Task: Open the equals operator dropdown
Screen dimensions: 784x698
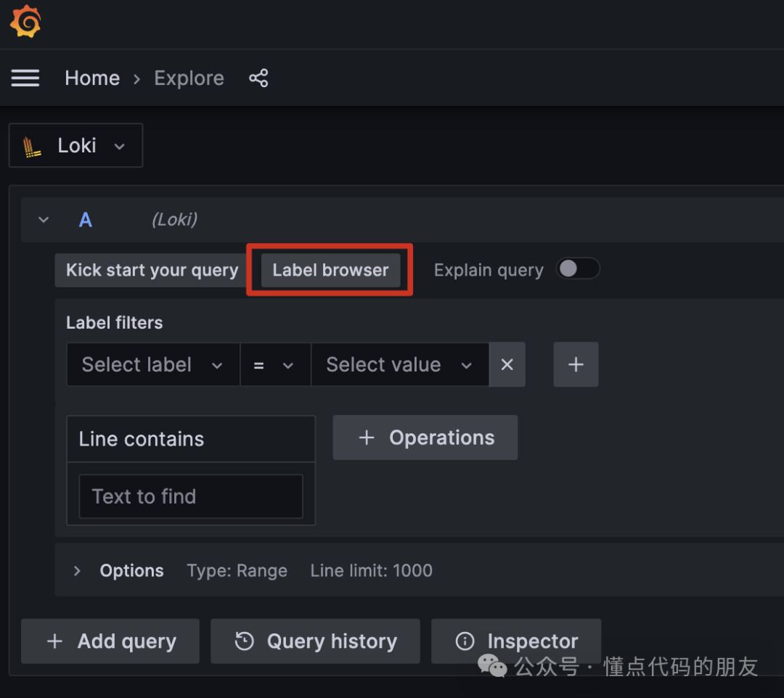Action: coord(276,365)
